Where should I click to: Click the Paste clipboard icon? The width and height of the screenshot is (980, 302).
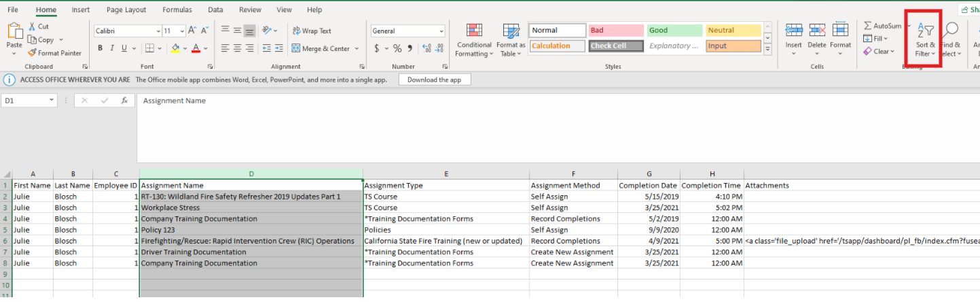point(14,31)
